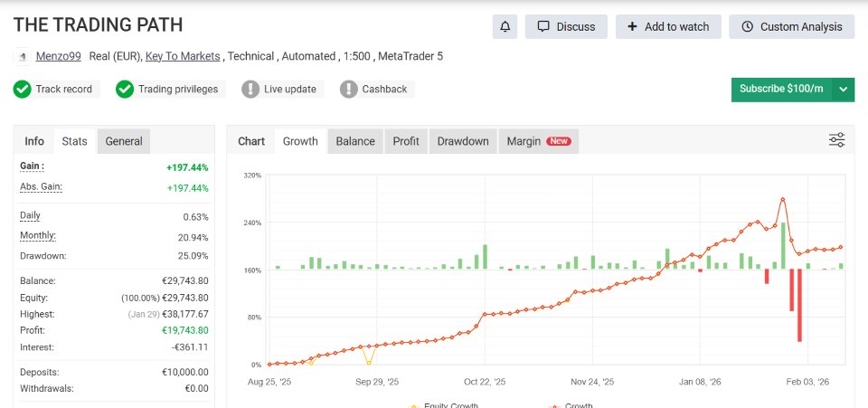Viewport: 868px width, 408px height.
Task: Click Menzo99 user avatar thumbnail
Action: coord(22,56)
